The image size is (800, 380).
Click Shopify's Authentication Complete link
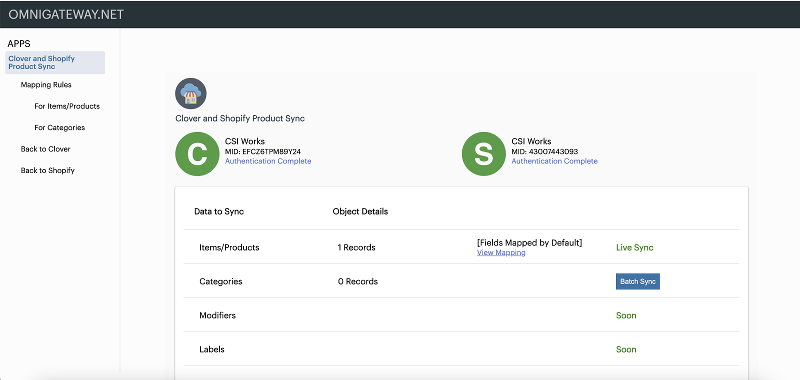coord(555,161)
